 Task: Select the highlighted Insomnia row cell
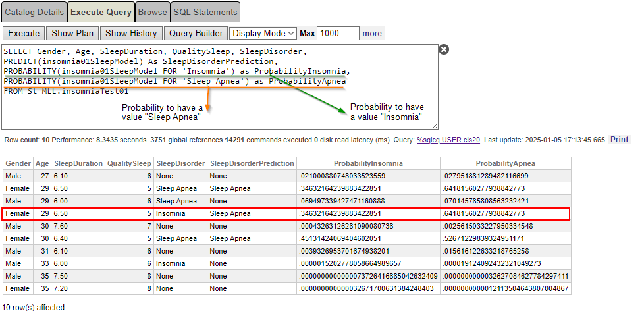click(171, 214)
